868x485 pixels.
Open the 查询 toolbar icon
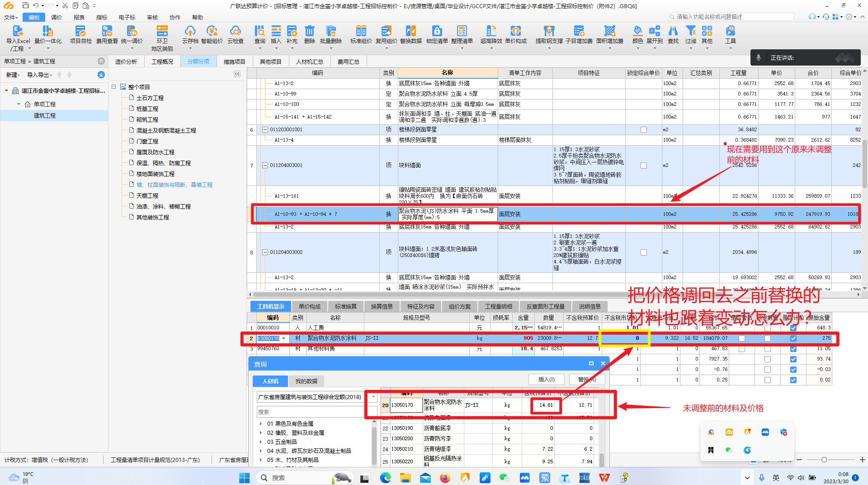coord(259,34)
